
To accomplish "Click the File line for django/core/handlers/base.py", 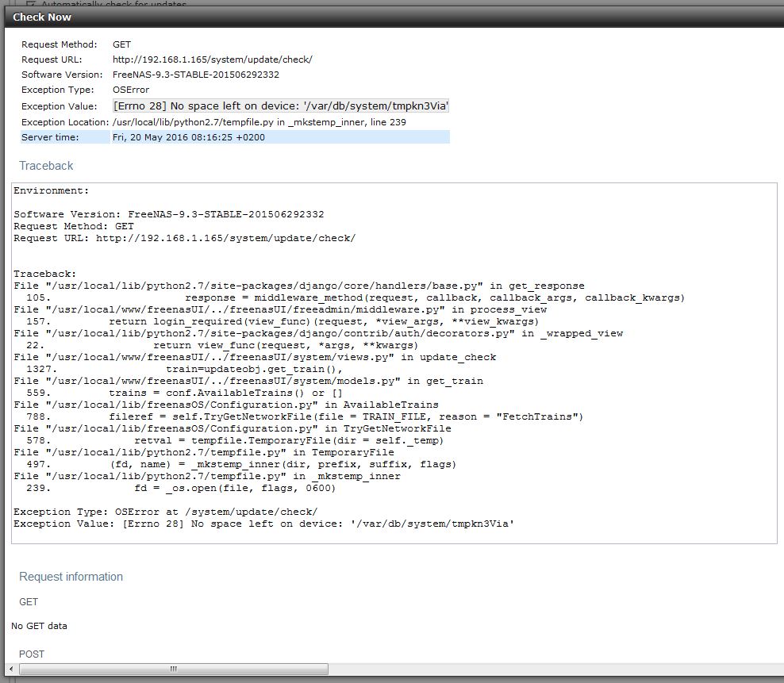I will click(299, 286).
